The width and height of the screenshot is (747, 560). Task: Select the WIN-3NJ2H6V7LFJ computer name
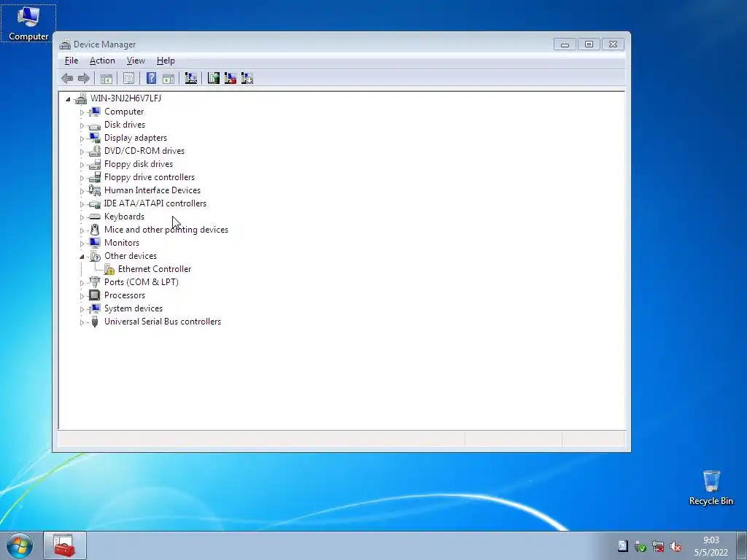tap(125, 98)
